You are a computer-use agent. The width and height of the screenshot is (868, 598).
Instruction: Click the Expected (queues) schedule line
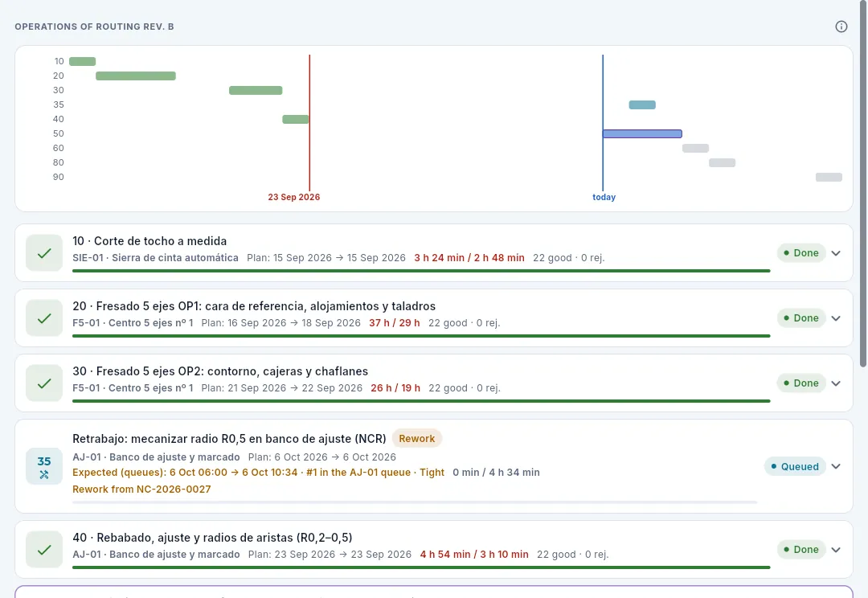coord(259,473)
